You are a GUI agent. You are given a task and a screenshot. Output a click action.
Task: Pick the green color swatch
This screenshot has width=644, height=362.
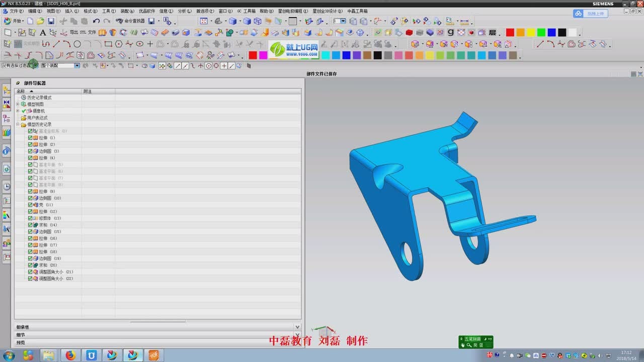point(541,32)
